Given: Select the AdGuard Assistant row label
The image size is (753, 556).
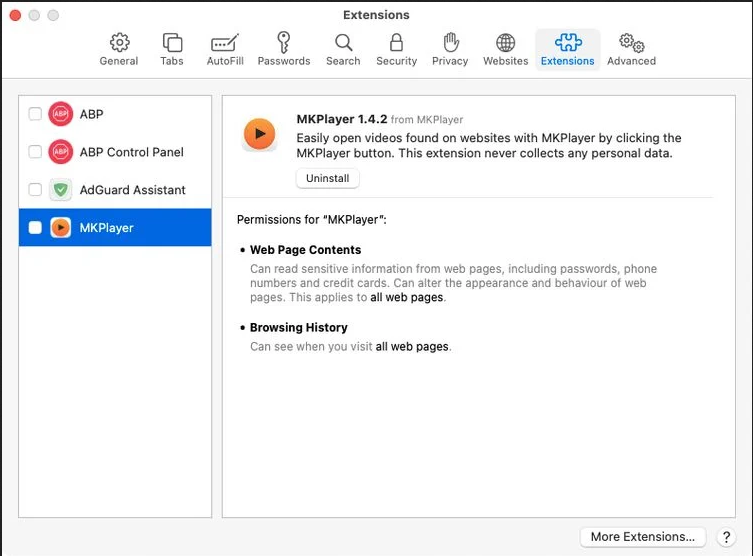Looking at the screenshot, I should click(x=133, y=190).
